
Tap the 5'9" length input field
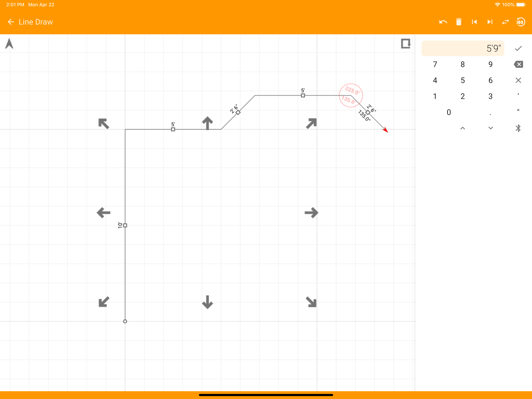463,48
